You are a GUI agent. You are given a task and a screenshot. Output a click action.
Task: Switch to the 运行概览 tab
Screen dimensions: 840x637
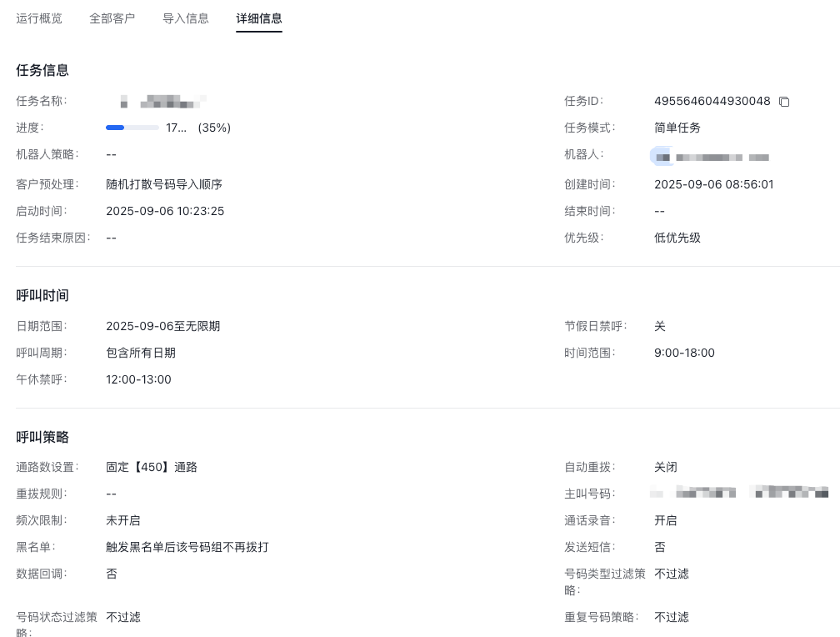tap(39, 18)
